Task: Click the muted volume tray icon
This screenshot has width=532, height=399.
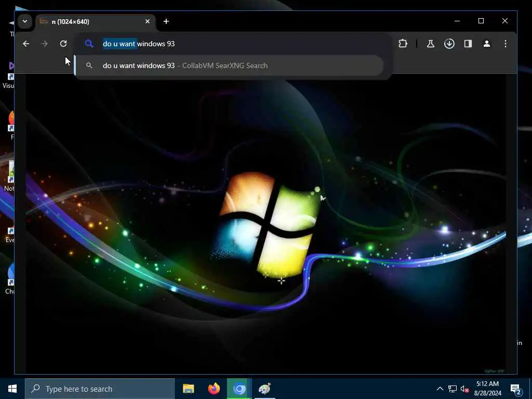Action: 464,389
